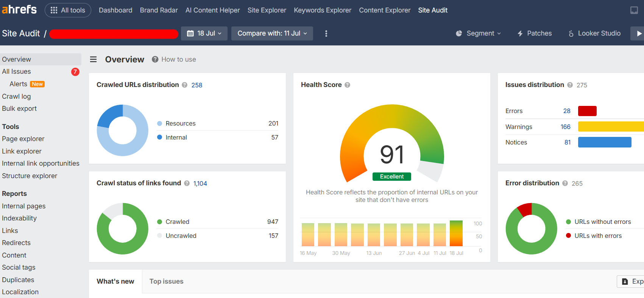Click the red 7 issues badge
644x298 pixels.
pyautogui.click(x=75, y=72)
